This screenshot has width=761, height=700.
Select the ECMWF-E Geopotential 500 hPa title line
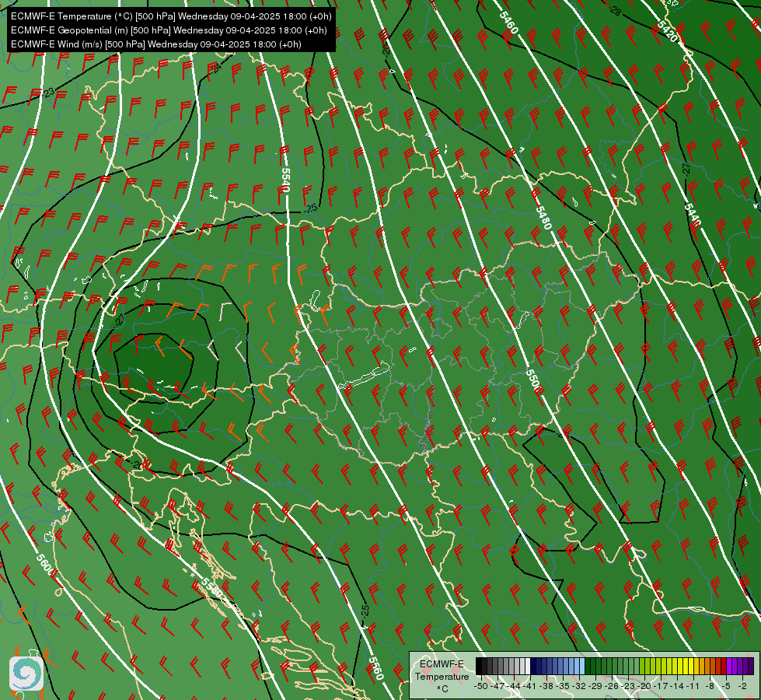[x=169, y=30]
